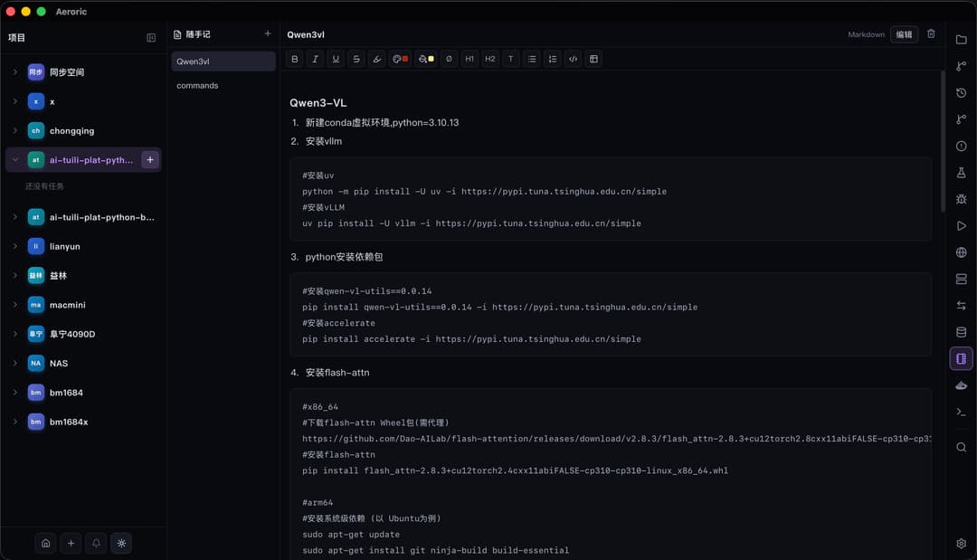Open the terminal prompt icon
This screenshot has width=977, height=560.
coord(962,412)
